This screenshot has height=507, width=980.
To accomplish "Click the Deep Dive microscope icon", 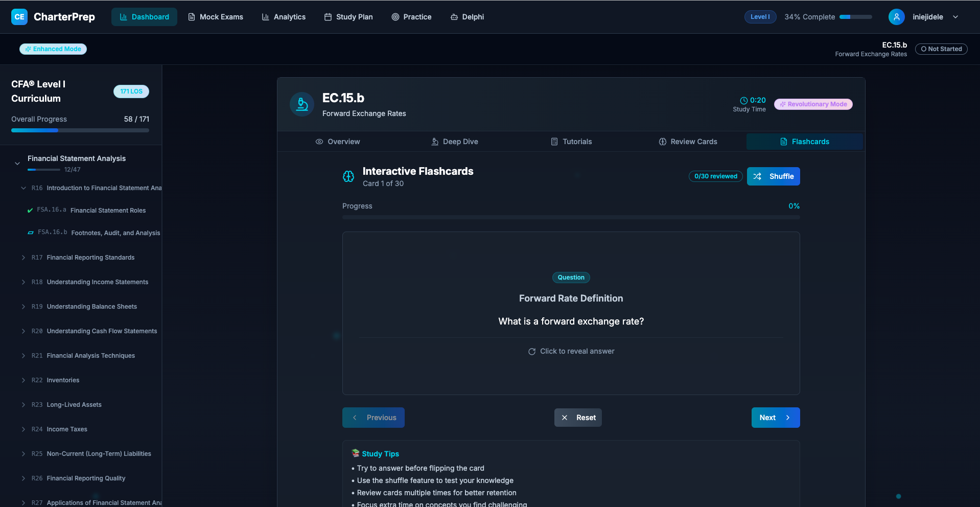I will pos(435,142).
